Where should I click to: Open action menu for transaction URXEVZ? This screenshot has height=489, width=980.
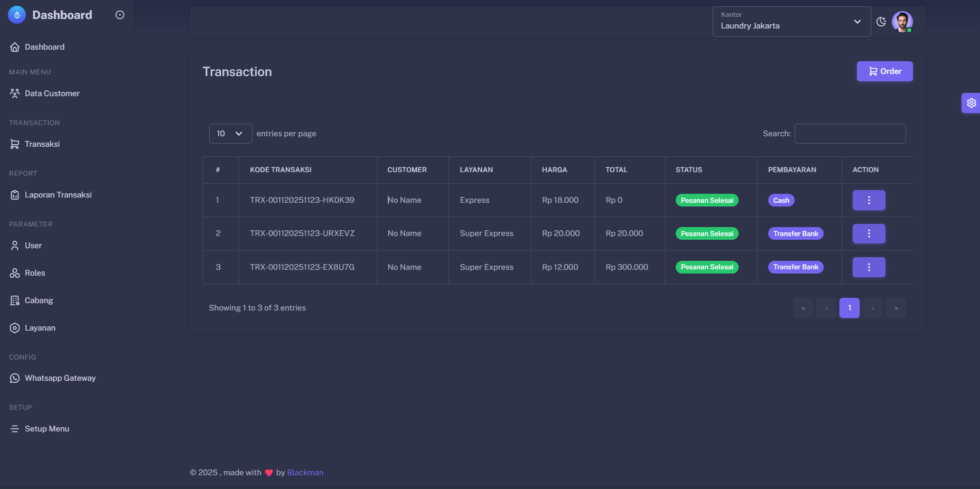[869, 233]
